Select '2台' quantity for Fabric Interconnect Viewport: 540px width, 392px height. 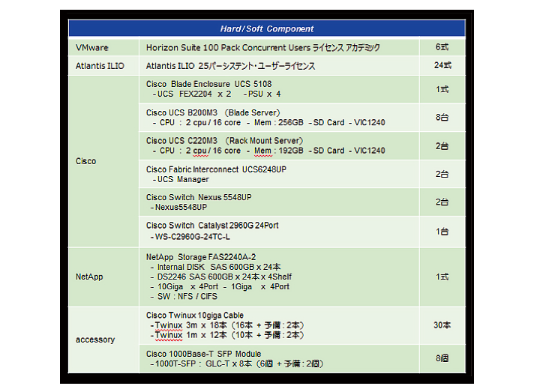(442, 174)
